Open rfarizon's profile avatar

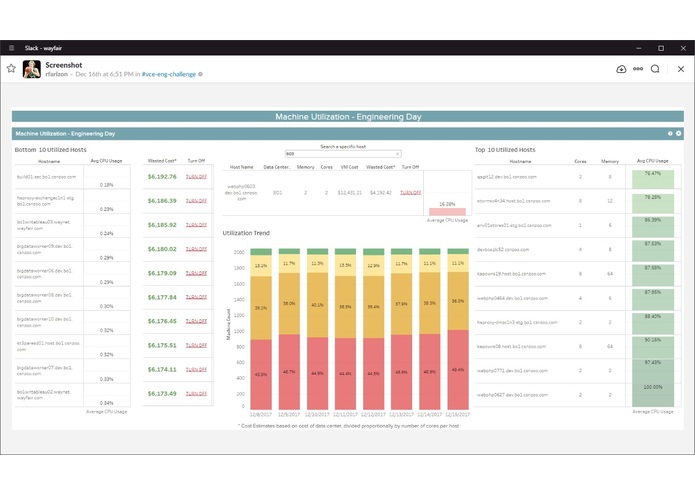[x=31, y=69]
